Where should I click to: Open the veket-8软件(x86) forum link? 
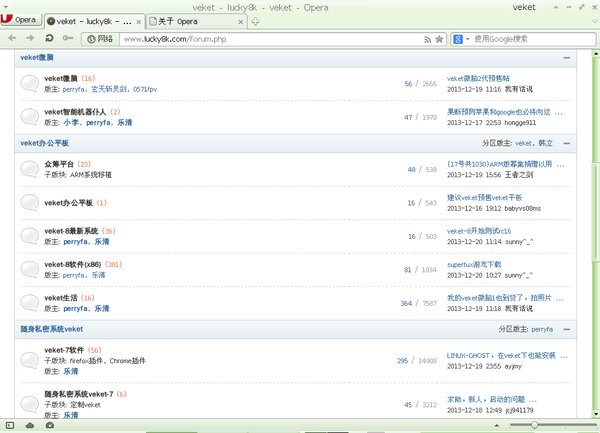pyautogui.click(x=73, y=264)
